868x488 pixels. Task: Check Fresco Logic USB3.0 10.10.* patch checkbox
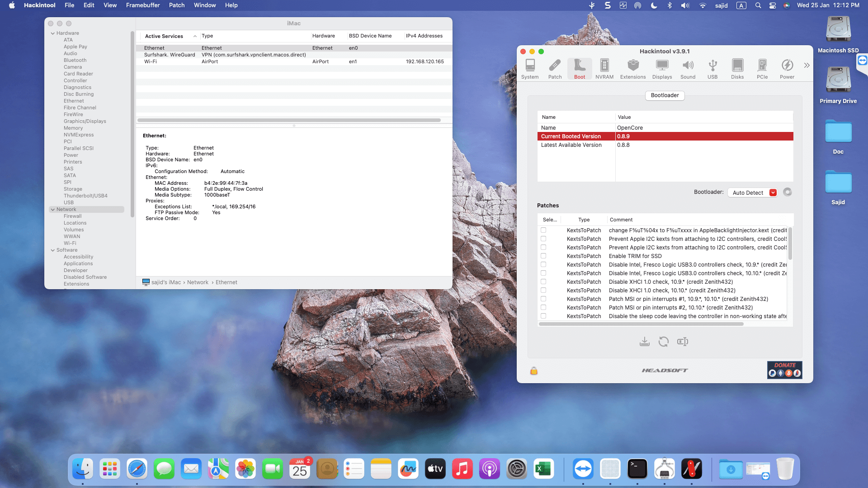pos(543,273)
